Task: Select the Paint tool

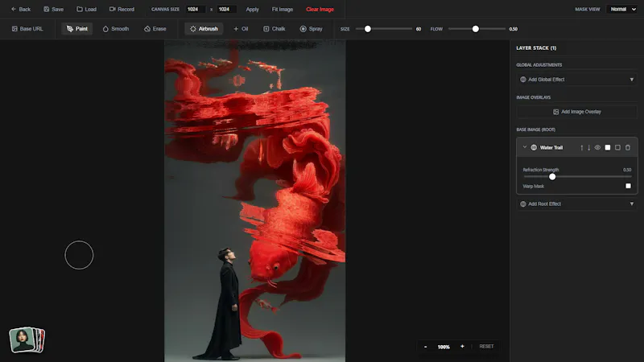Action: click(x=76, y=29)
